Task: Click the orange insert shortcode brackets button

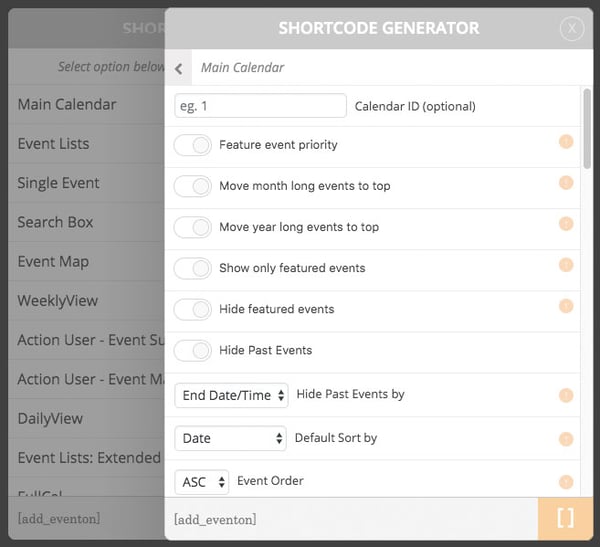Action: point(565,518)
